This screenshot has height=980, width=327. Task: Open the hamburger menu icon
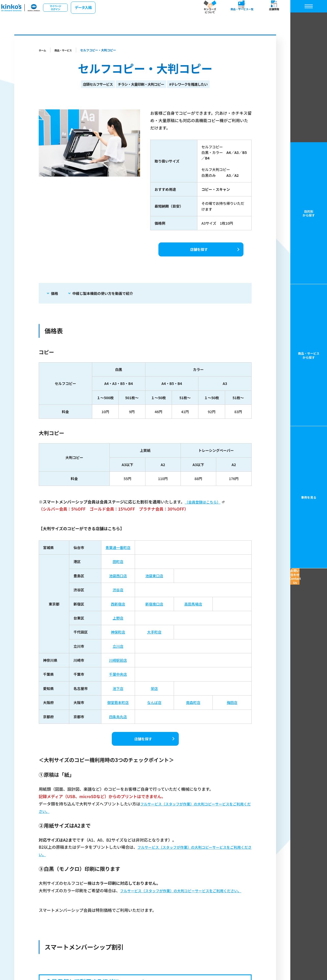coord(309,6)
